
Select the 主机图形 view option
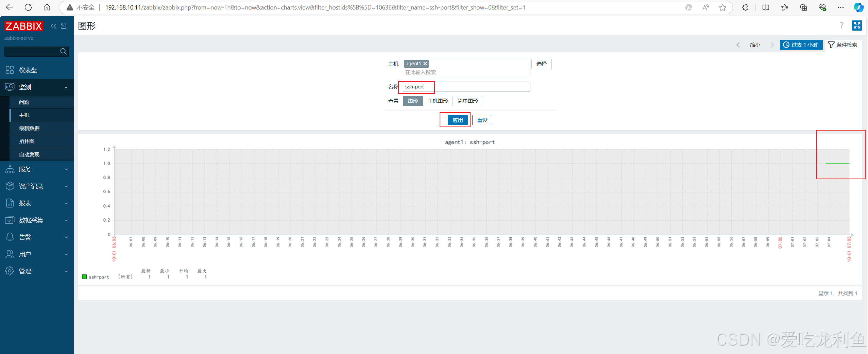click(x=438, y=101)
